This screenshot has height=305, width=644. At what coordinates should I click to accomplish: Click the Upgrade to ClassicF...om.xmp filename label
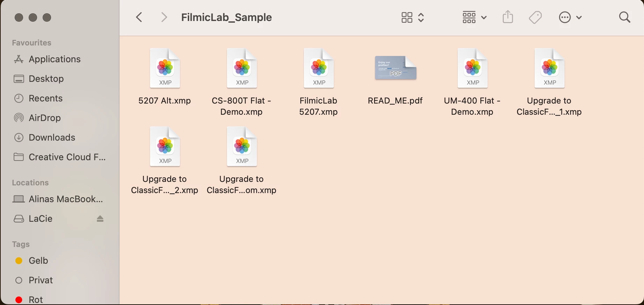tap(242, 185)
